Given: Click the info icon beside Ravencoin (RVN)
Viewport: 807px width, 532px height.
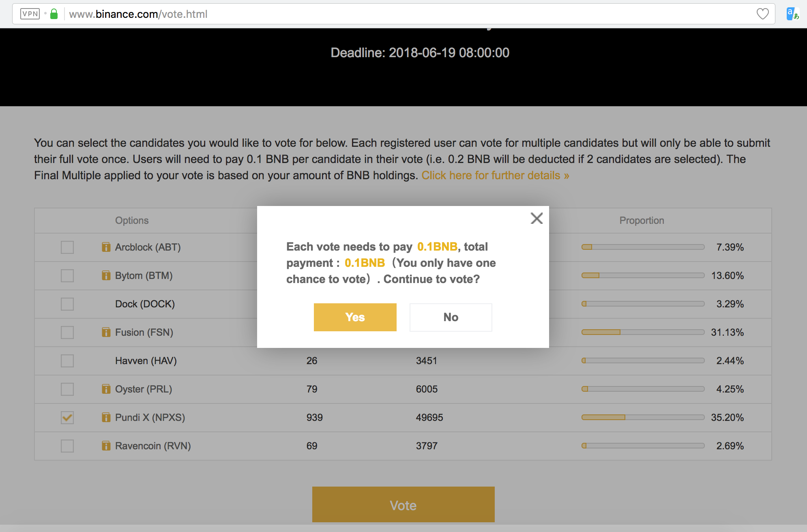Looking at the screenshot, I should pyautogui.click(x=106, y=446).
